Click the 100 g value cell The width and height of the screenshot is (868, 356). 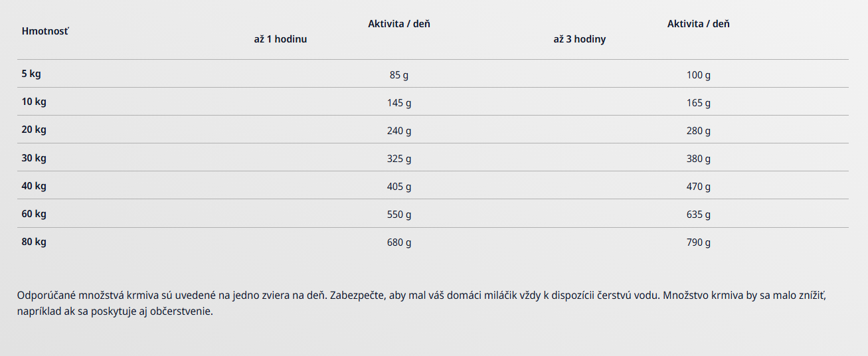(699, 75)
